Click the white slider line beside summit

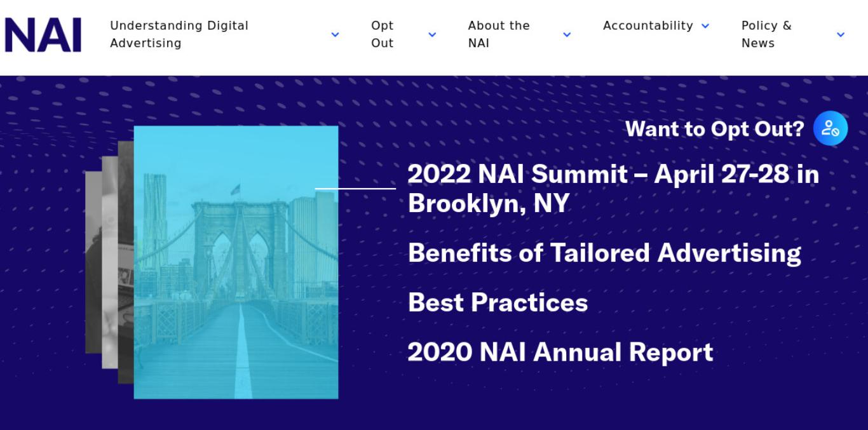(355, 189)
